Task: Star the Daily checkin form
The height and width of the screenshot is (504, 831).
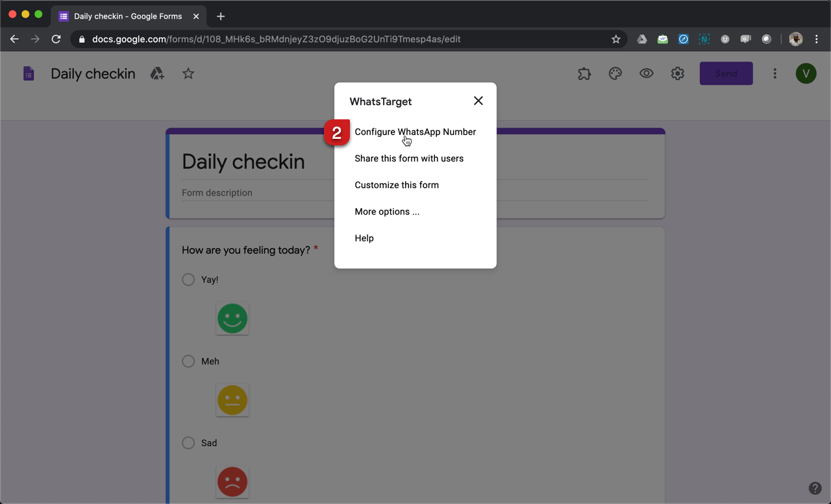Action: pos(188,74)
